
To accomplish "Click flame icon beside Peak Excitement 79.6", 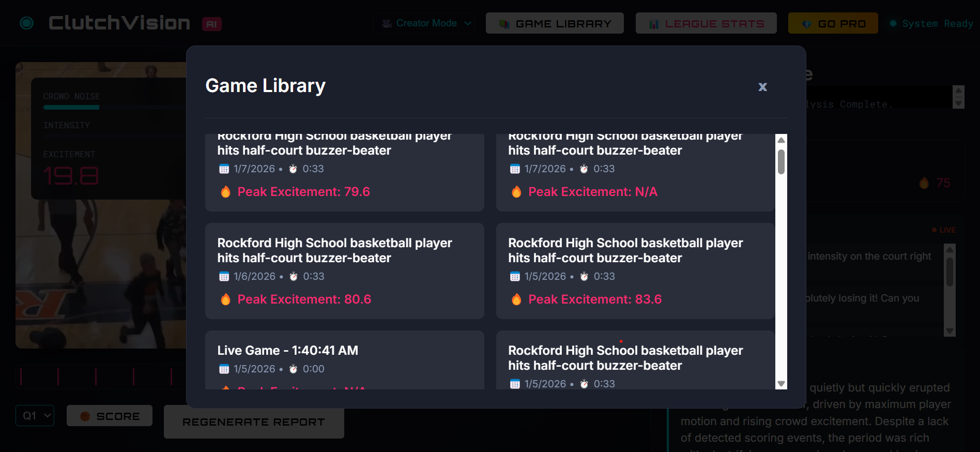I will point(225,192).
